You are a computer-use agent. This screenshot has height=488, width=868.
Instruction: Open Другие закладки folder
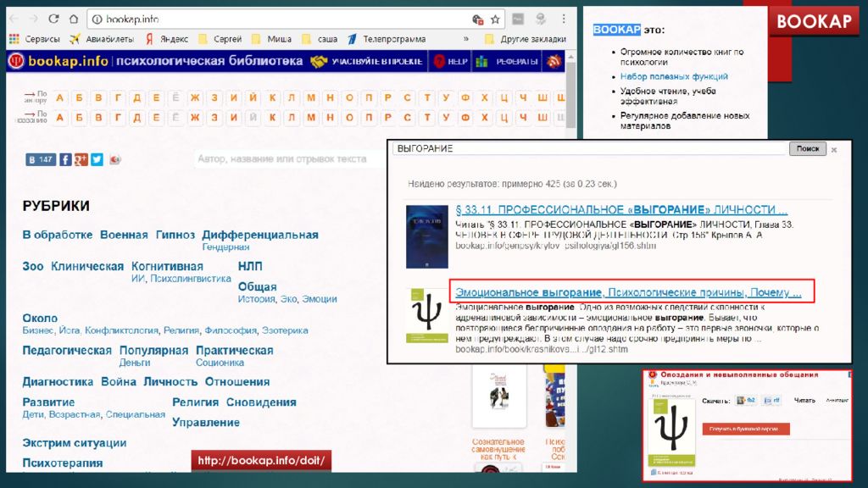pos(526,39)
